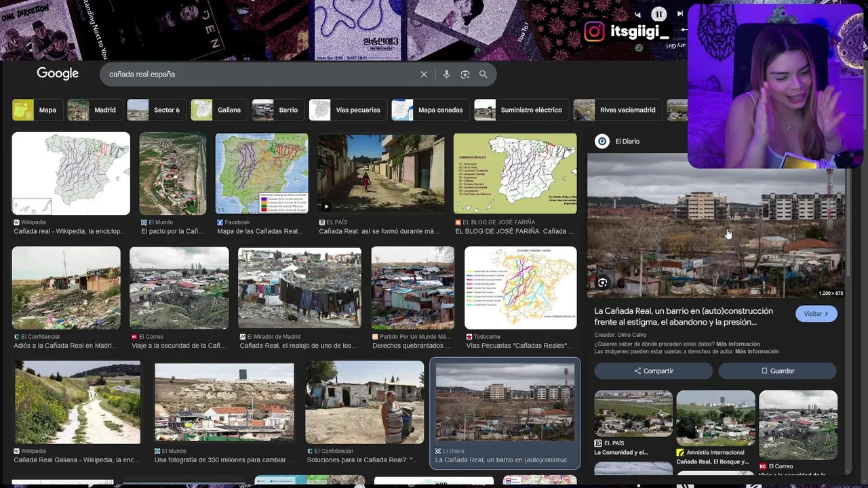Open related El Correo thumbnail in side panel

click(798, 425)
